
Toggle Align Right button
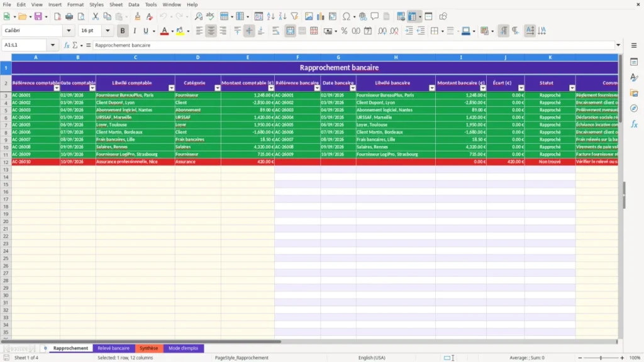(223, 31)
